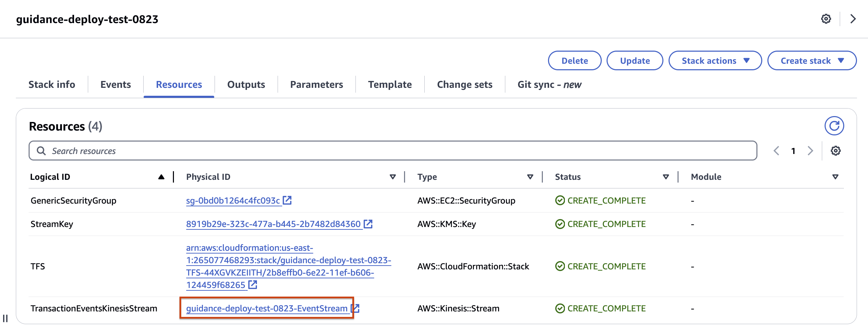Expand the Create stack dropdown
The image size is (868, 330).
point(812,61)
